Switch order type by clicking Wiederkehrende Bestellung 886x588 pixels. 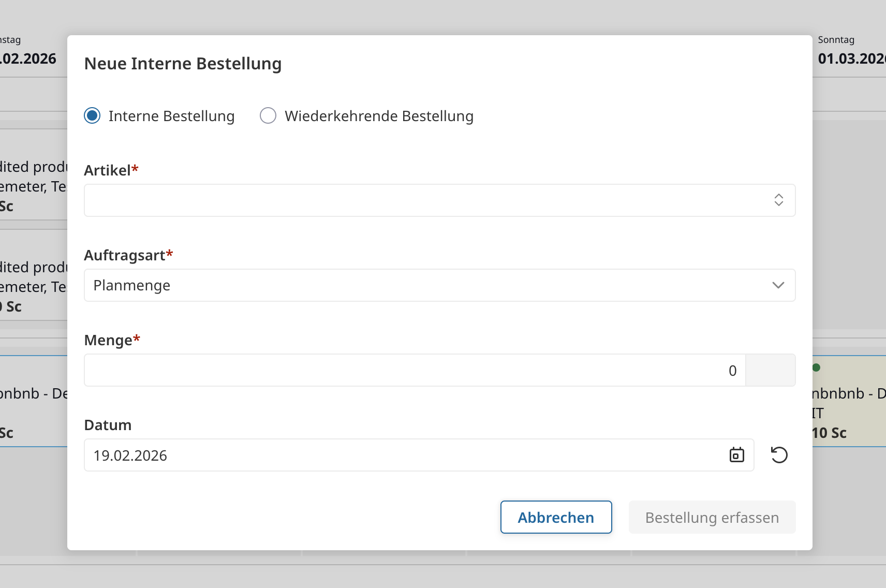tap(268, 115)
